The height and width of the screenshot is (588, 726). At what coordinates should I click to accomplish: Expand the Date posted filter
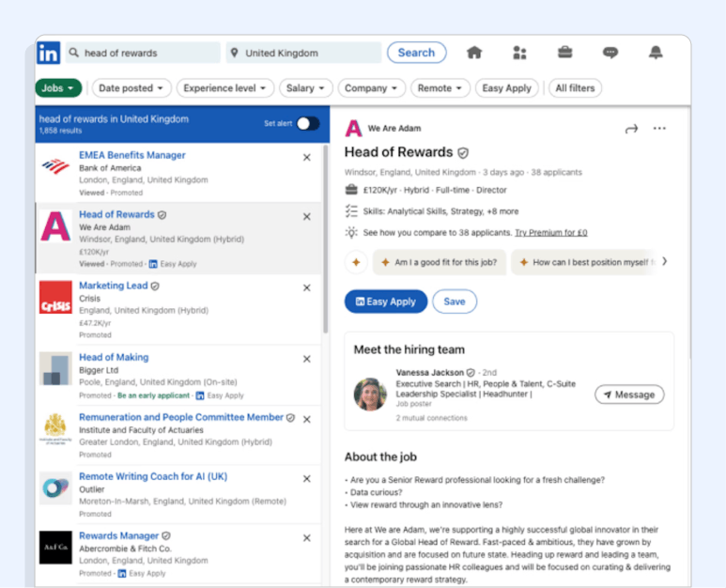tap(131, 88)
